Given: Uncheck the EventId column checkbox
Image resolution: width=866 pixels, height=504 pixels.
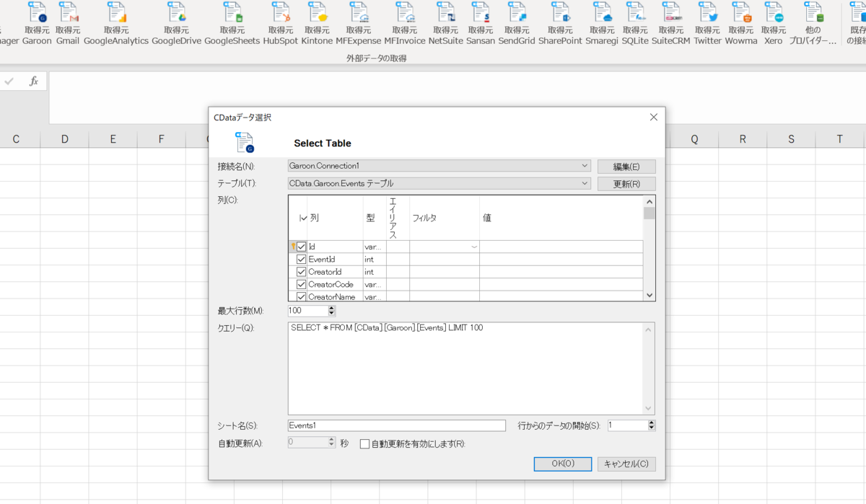Looking at the screenshot, I should pos(302,259).
